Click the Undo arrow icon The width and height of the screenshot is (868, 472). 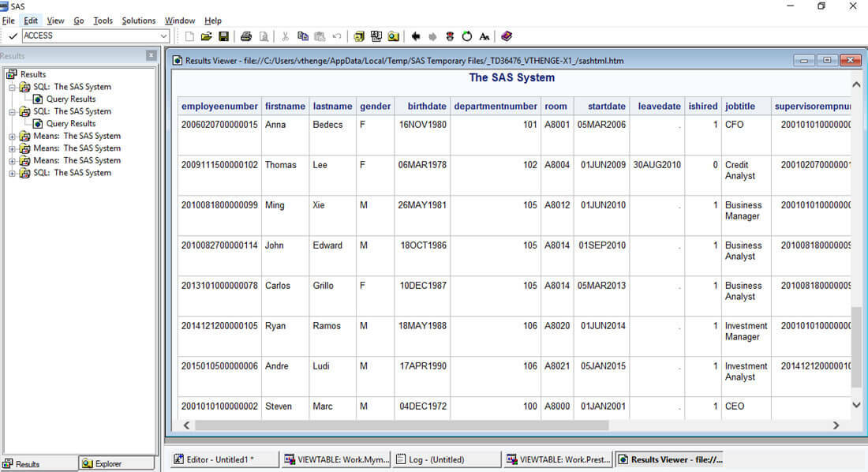pos(337,36)
